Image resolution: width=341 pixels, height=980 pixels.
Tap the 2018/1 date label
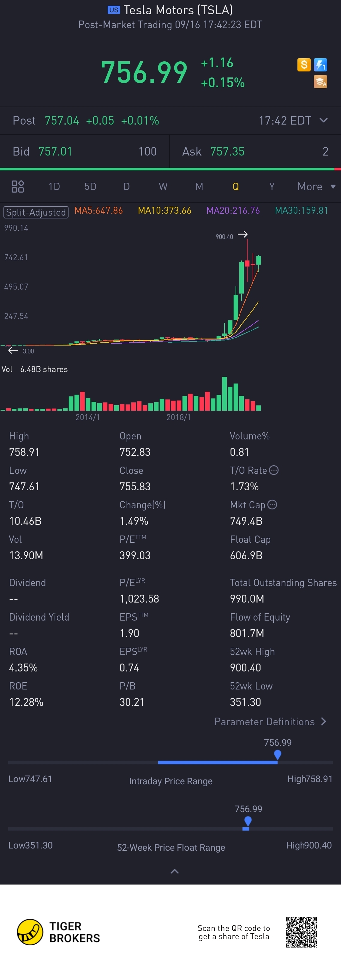point(178,417)
